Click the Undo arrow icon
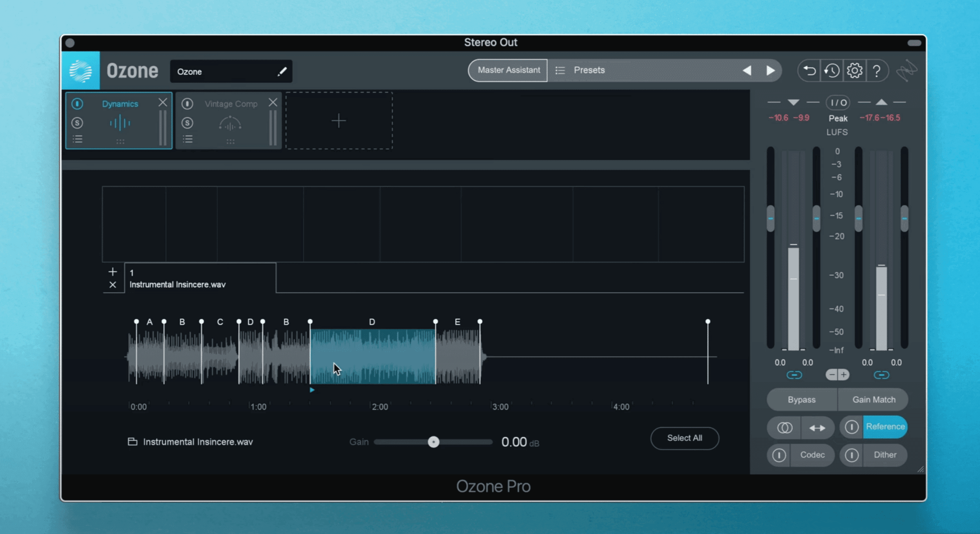980x534 pixels. [x=810, y=71]
